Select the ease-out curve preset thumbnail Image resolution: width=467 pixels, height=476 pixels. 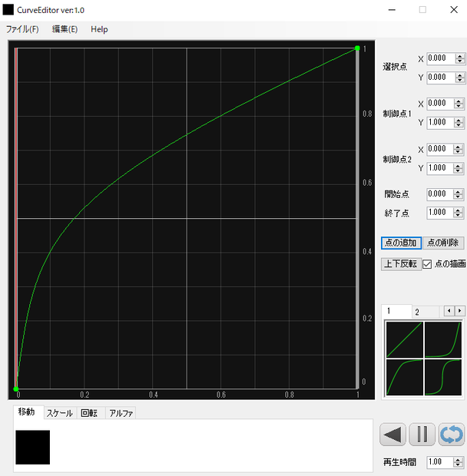[x=405, y=377]
